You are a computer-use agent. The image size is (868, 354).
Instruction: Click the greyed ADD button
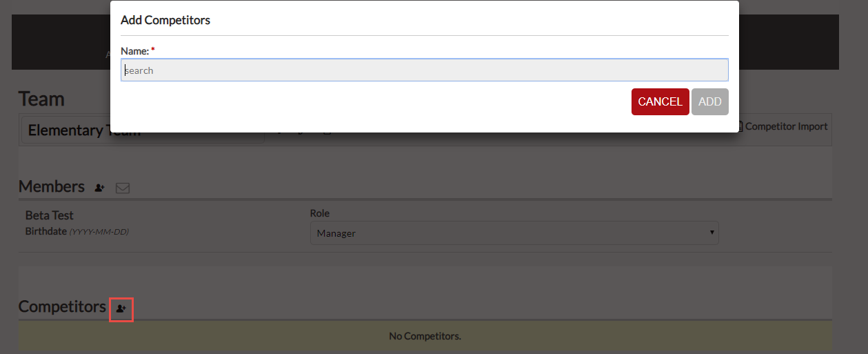coord(710,101)
